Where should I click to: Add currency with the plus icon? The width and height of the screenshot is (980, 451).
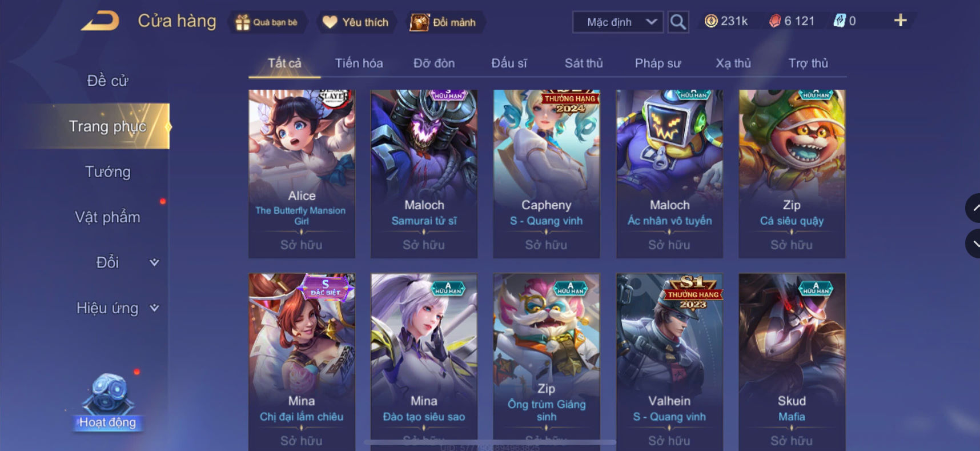point(900,21)
